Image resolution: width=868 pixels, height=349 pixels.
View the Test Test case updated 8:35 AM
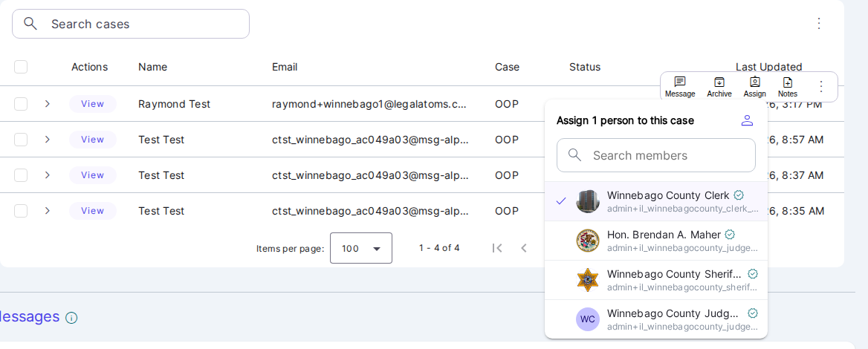92,211
